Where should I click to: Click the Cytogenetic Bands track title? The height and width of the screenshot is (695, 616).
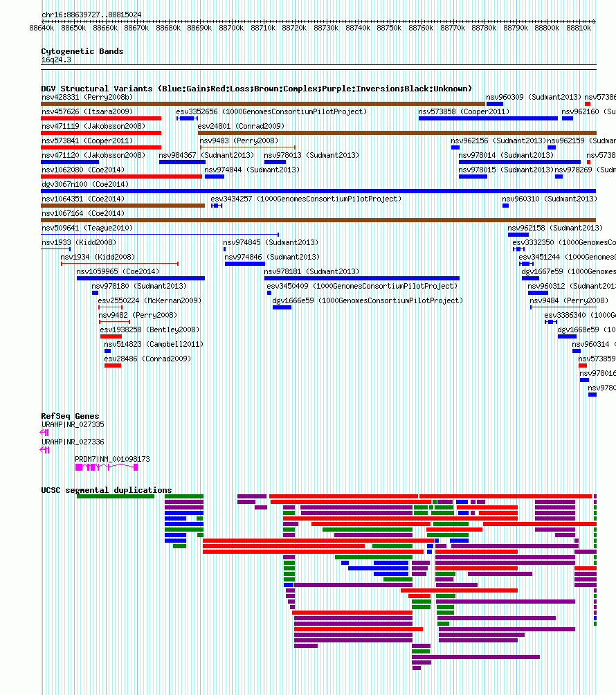pyautogui.click(x=82, y=51)
